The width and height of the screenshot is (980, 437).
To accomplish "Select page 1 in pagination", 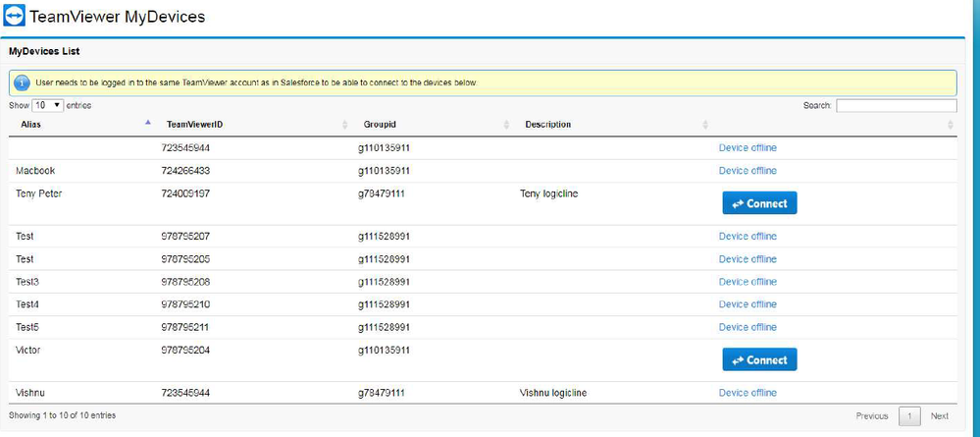I will [x=909, y=415].
